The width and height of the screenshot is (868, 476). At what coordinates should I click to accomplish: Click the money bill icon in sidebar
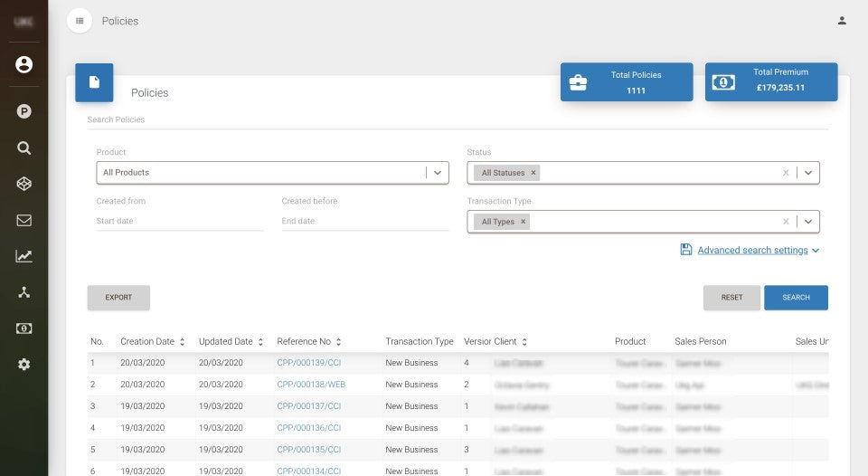click(24, 328)
